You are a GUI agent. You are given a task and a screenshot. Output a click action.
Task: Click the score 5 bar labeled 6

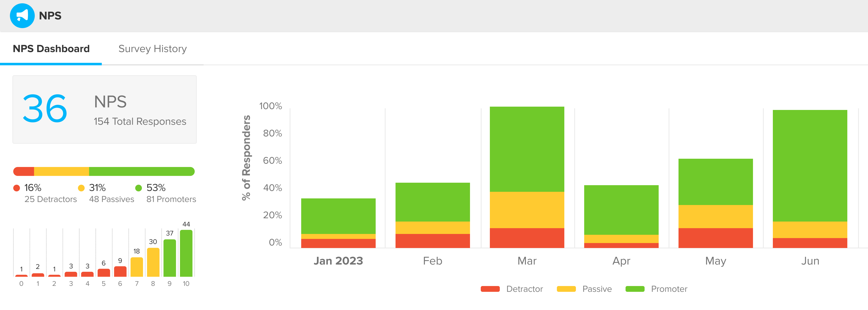(x=104, y=273)
